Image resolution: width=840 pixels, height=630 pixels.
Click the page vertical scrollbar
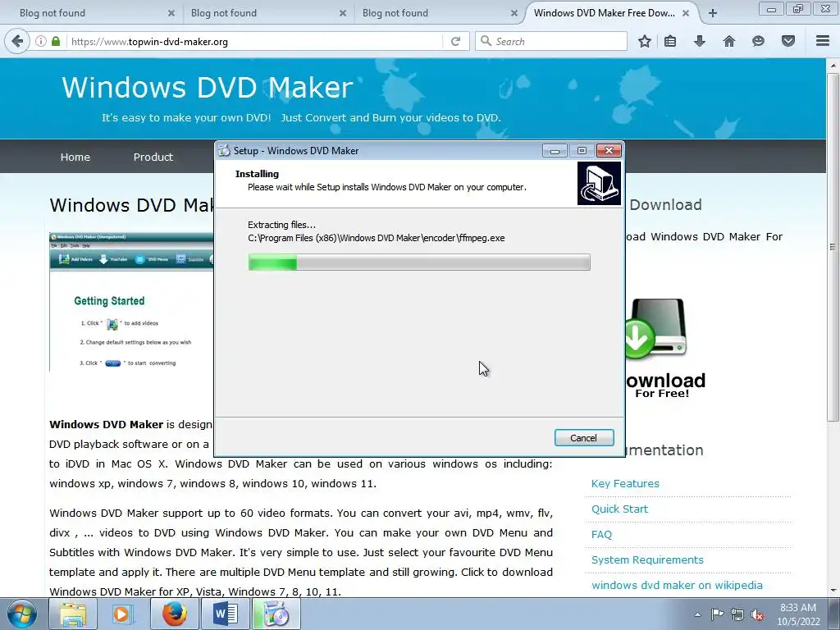[832, 246]
